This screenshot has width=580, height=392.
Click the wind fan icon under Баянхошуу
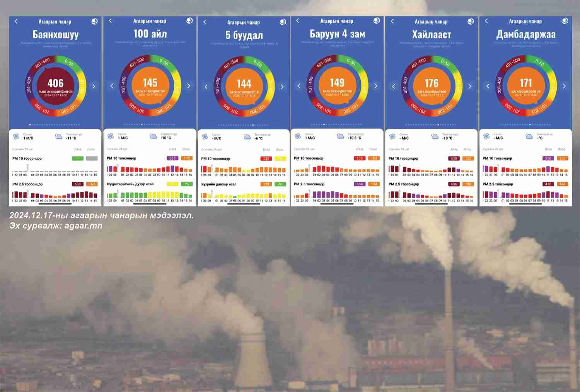click(16, 136)
